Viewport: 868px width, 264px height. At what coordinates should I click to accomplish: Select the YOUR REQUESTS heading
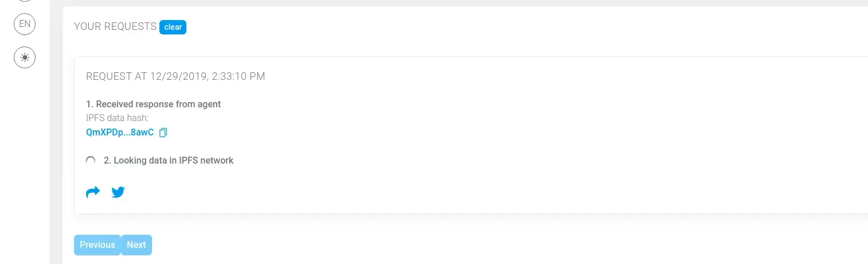tap(115, 26)
